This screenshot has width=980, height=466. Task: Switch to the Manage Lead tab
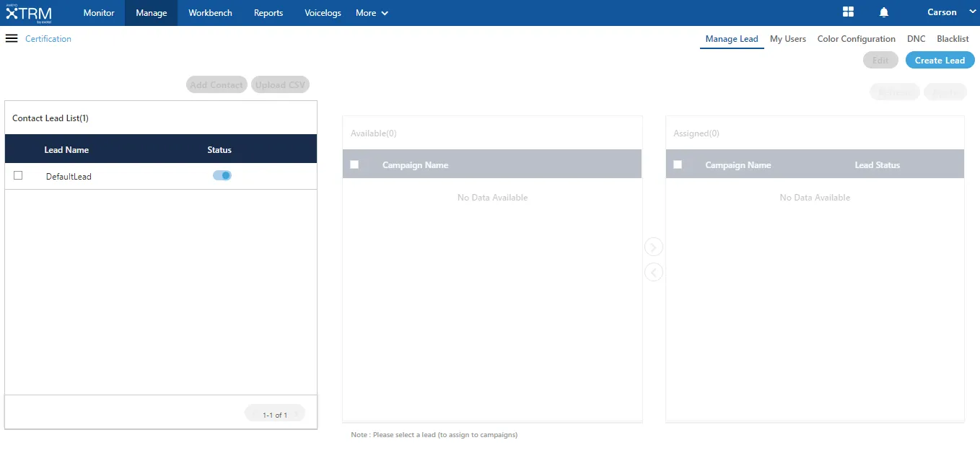[x=732, y=39]
